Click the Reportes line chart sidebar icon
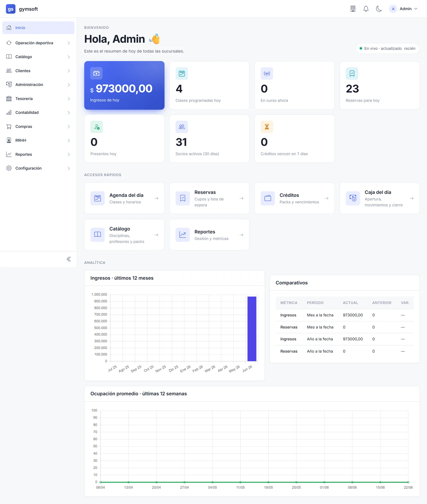The height and width of the screenshot is (504, 427). 9,154
